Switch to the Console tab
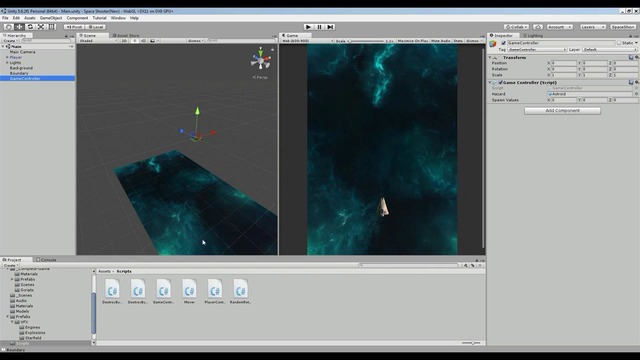This screenshot has width=640, height=360. [x=46, y=260]
